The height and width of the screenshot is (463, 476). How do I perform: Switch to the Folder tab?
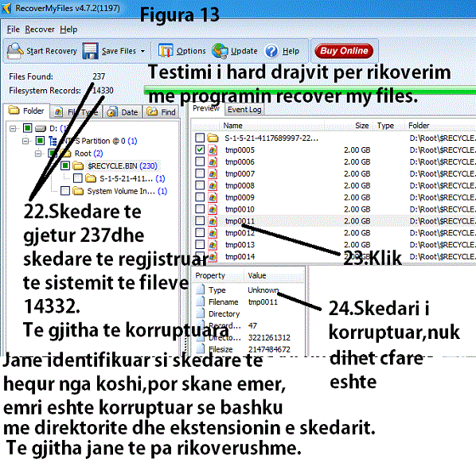26,111
